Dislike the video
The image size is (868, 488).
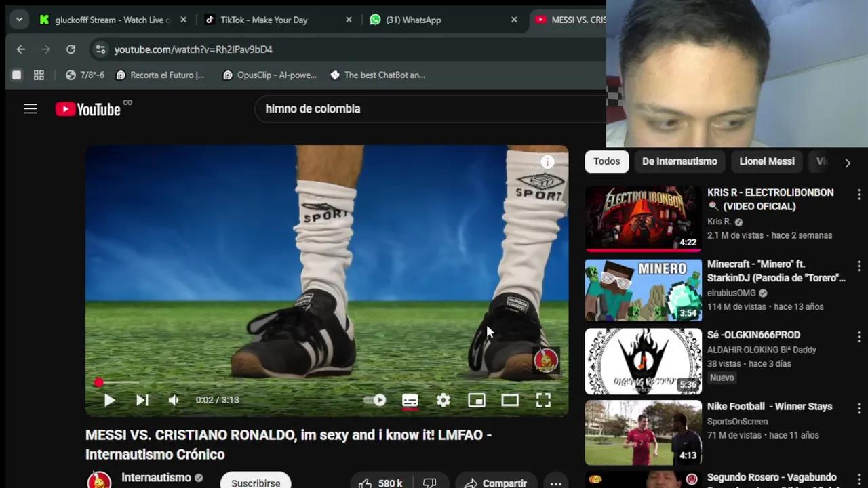(429, 483)
